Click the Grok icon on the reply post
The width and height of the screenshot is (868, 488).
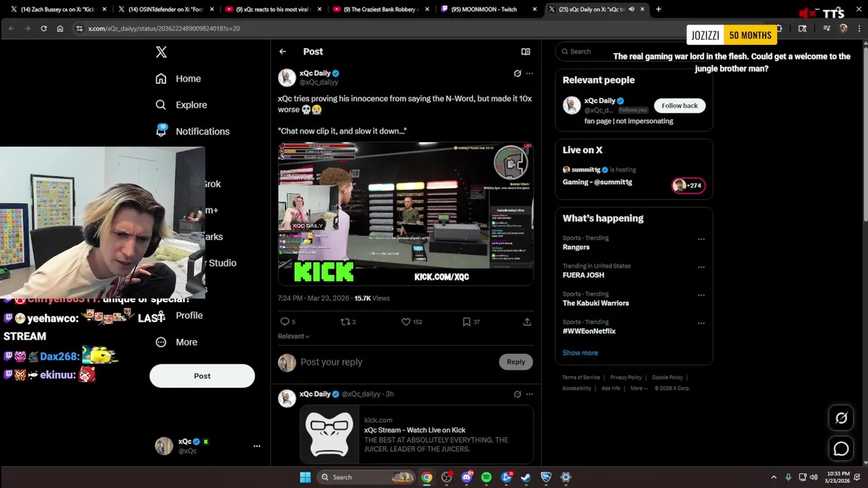(x=517, y=394)
